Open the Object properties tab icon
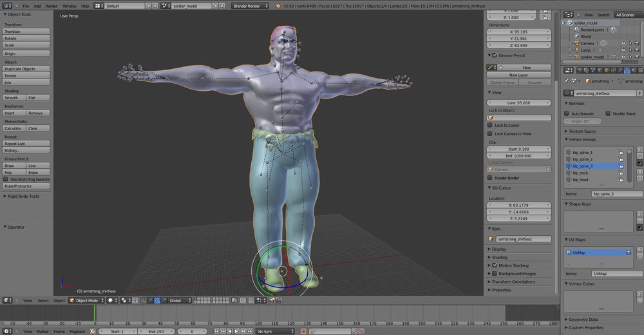The image size is (644, 335). click(x=607, y=70)
